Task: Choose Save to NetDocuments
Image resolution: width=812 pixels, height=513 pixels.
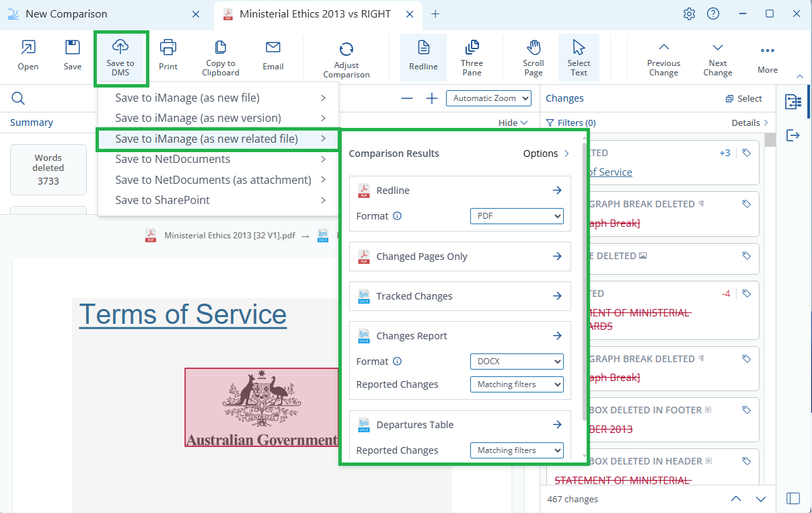Action: (218, 159)
